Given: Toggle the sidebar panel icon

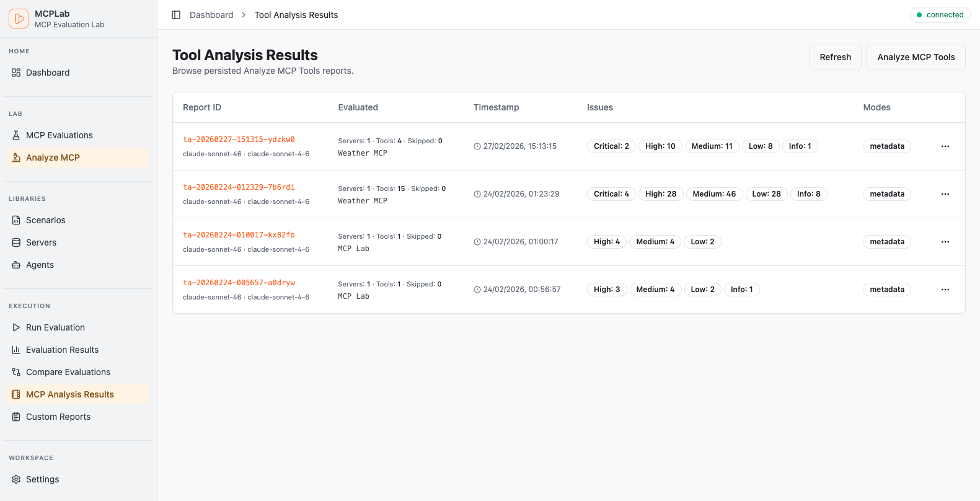Looking at the screenshot, I should click(176, 15).
